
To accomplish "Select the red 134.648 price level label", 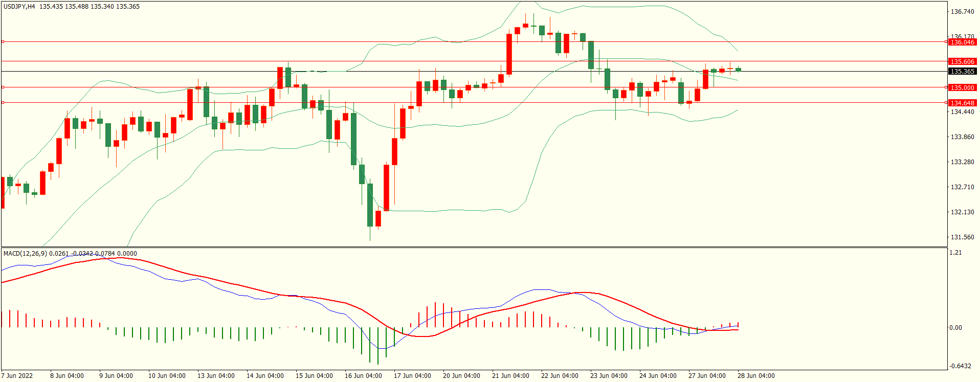I will click(x=962, y=103).
